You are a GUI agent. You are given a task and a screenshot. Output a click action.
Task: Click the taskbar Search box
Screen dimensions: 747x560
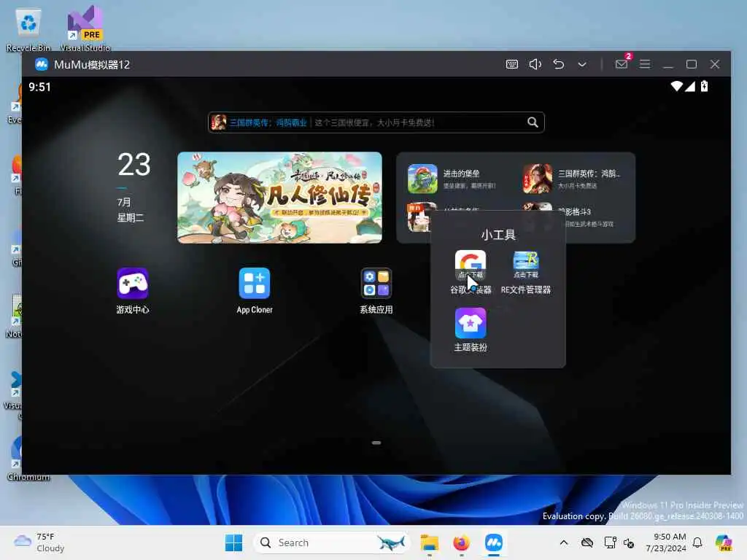332,542
